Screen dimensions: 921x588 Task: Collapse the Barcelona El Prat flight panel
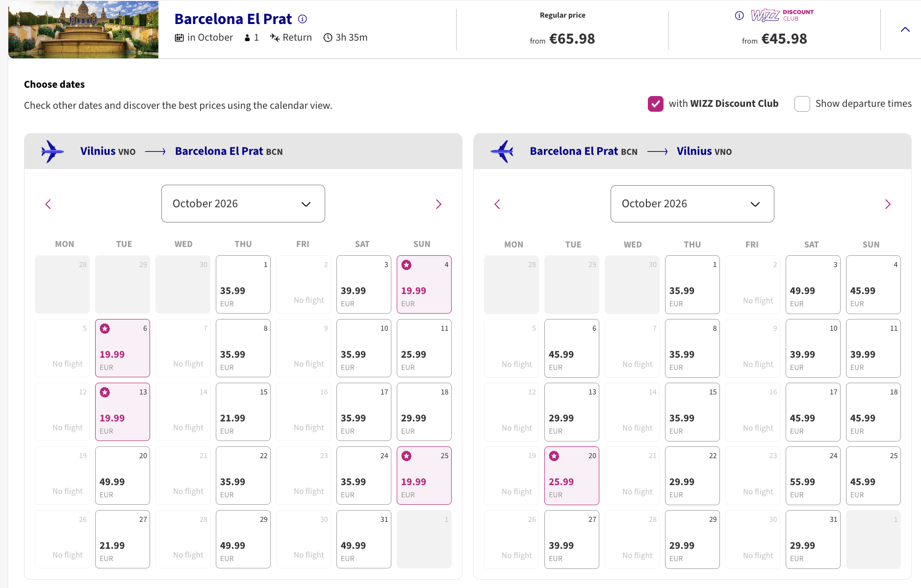[905, 29]
